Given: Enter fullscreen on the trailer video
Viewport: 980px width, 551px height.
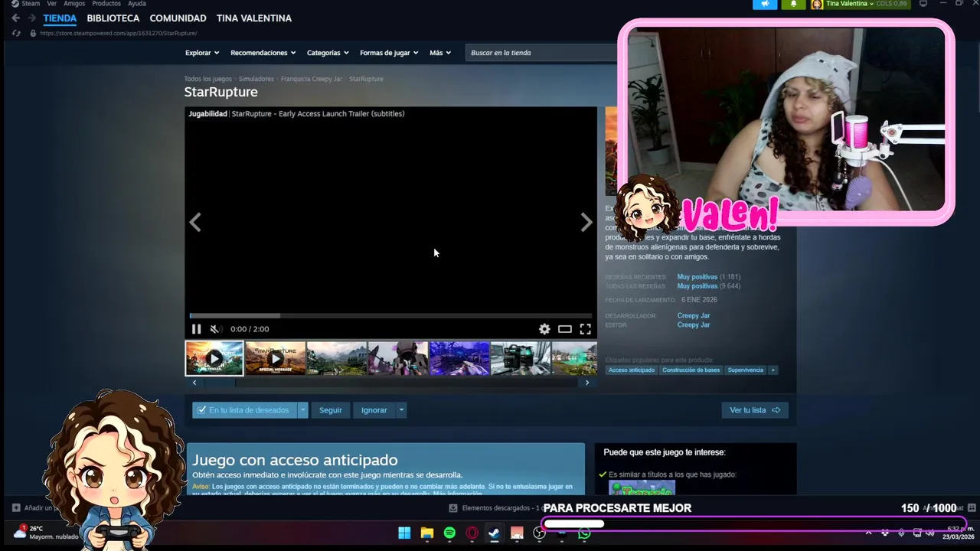Looking at the screenshot, I should pyautogui.click(x=585, y=329).
